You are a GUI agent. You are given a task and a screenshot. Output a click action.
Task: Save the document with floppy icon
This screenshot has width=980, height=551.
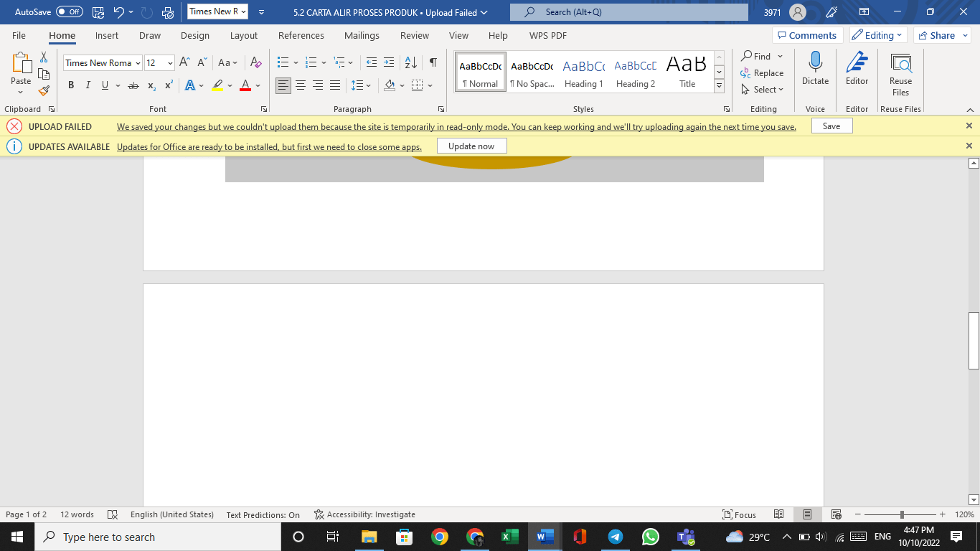99,12
